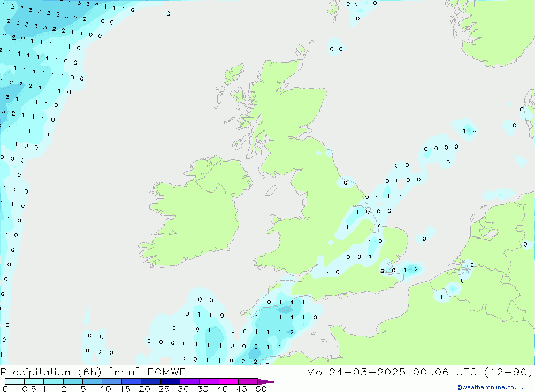This screenshot has width=535, height=392.
Task: Click legend label '40'
Action: point(223,389)
